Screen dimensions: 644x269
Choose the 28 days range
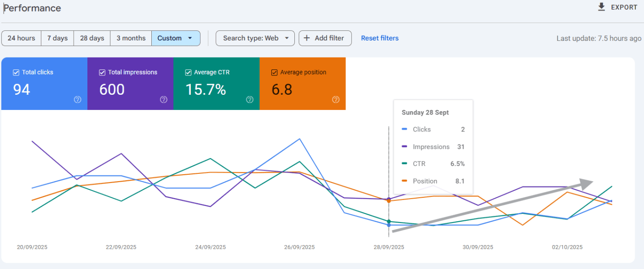[92, 38]
